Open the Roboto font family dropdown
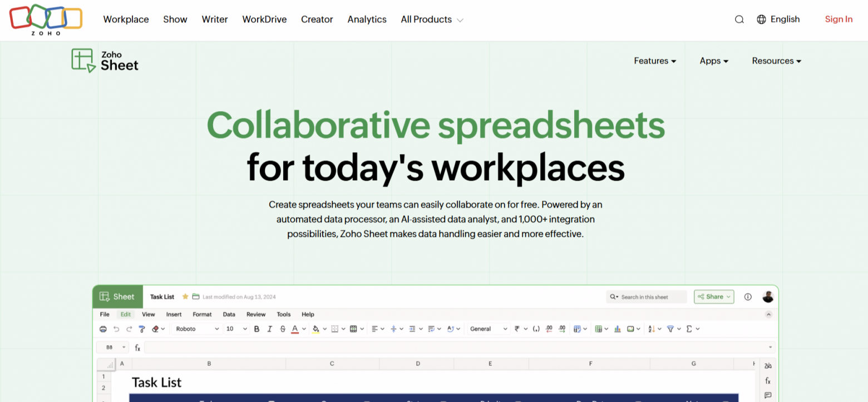The height and width of the screenshot is (402, 868). coord(197,329)
